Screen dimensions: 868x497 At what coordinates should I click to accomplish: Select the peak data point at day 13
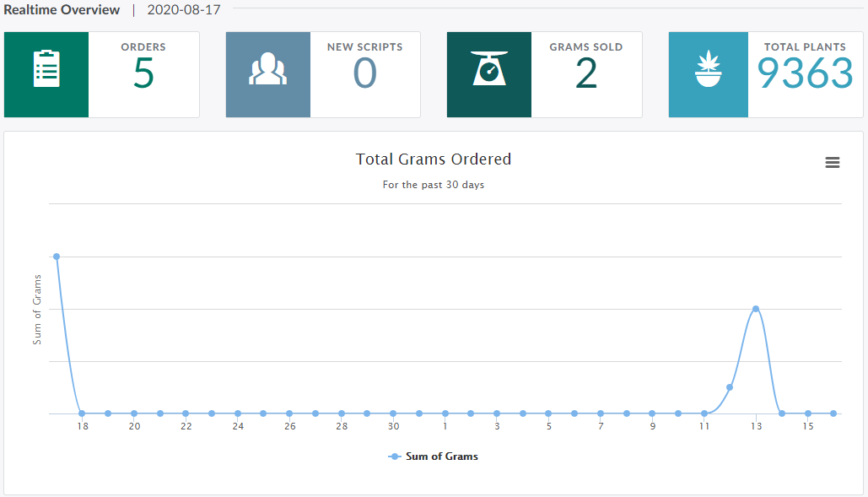(756, 309)
